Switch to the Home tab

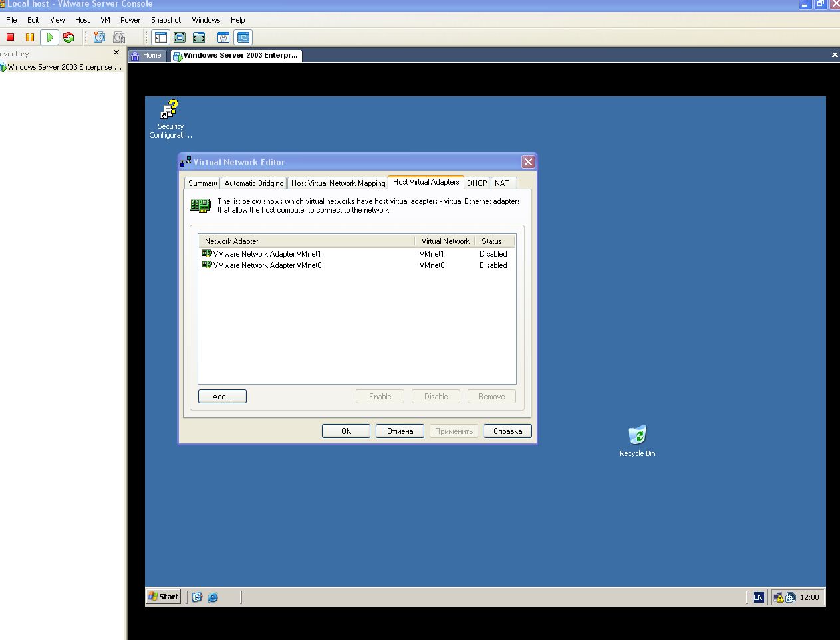(147, 56)
